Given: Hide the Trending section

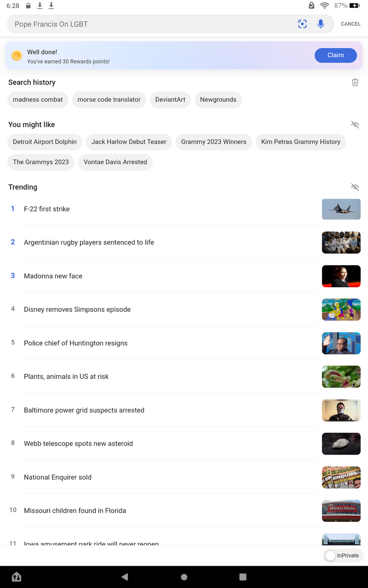Looking at the screenshot, I should 355,187.
